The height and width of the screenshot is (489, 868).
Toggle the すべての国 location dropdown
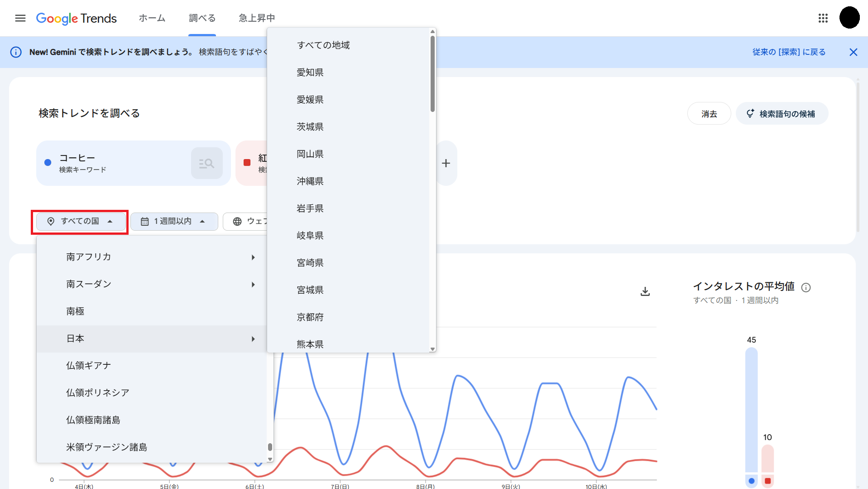(x=81, y=222)
